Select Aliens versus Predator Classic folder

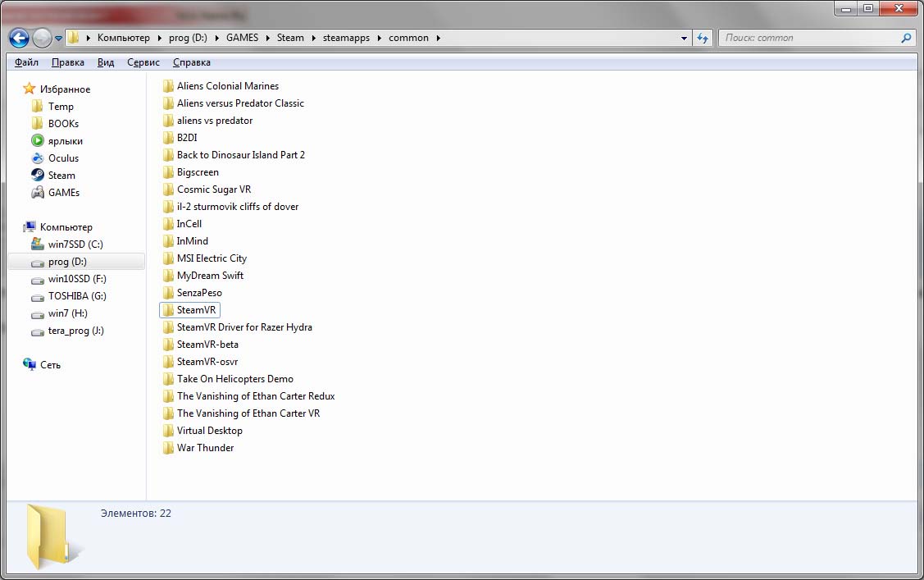pyautogui.click(x=234, y=103)
